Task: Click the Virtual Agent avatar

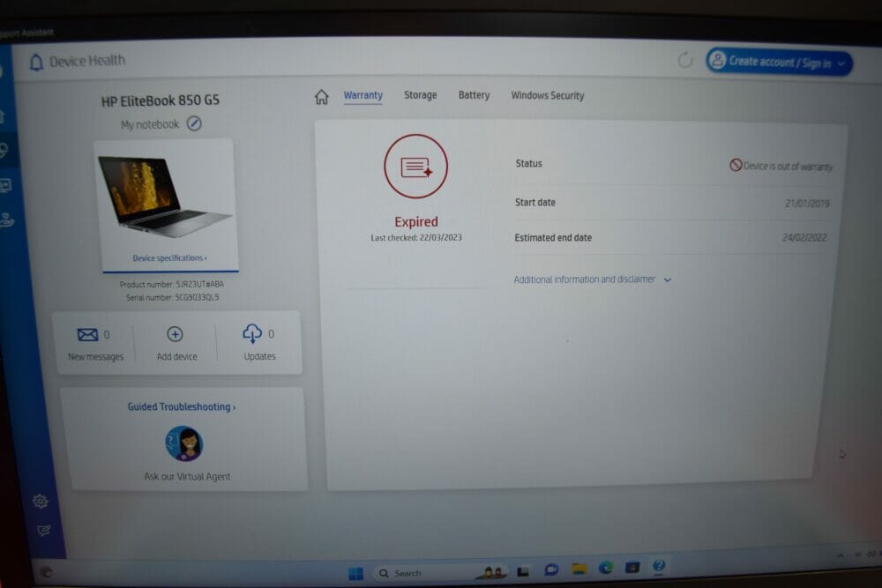Action: click(184, 443)
